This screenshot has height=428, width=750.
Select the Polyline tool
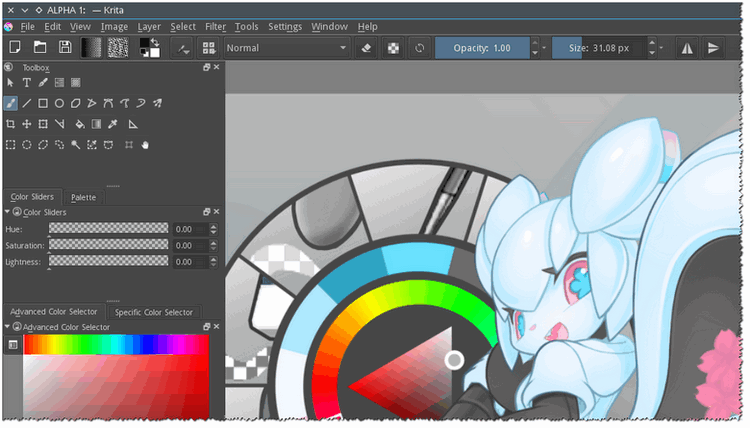point(92,103)
